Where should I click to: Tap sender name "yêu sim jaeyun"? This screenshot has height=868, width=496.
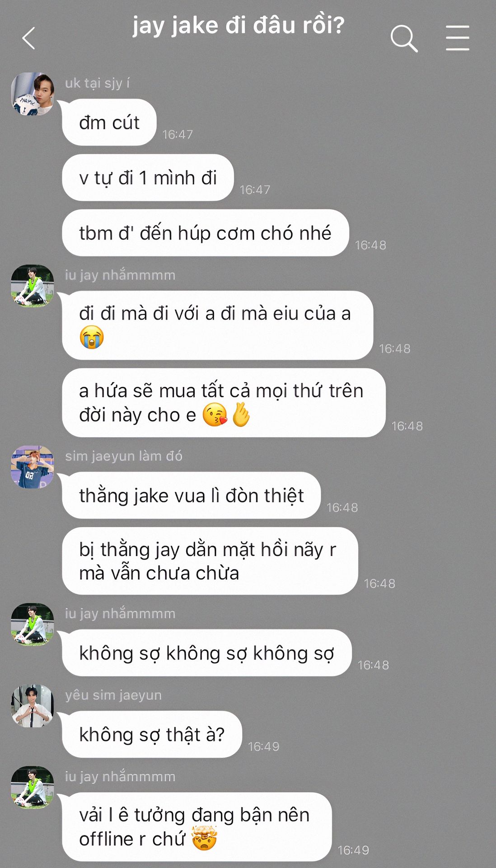click(113, 695)
